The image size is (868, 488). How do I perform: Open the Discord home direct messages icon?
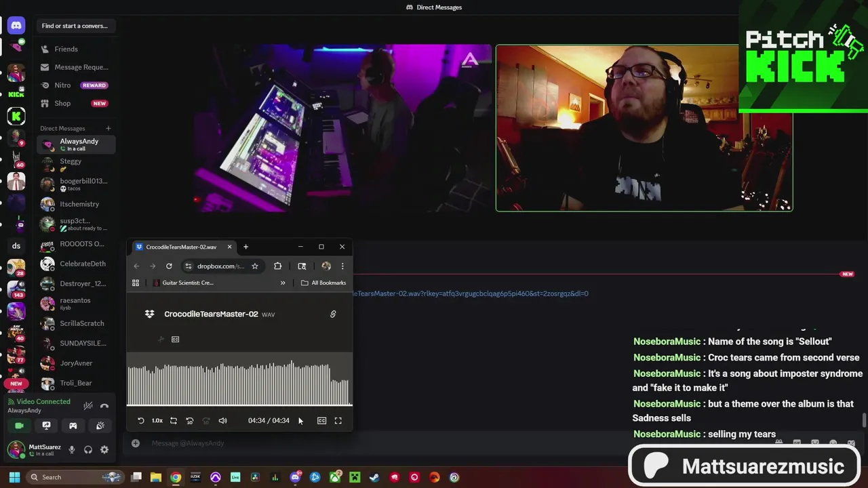[x=16, y=26]
